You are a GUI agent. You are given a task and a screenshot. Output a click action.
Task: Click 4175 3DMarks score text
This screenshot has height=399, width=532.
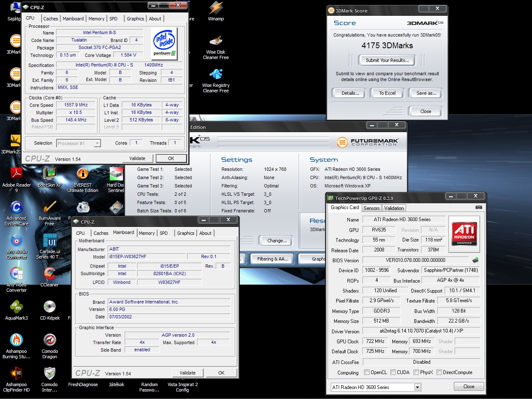pos(387,45)
